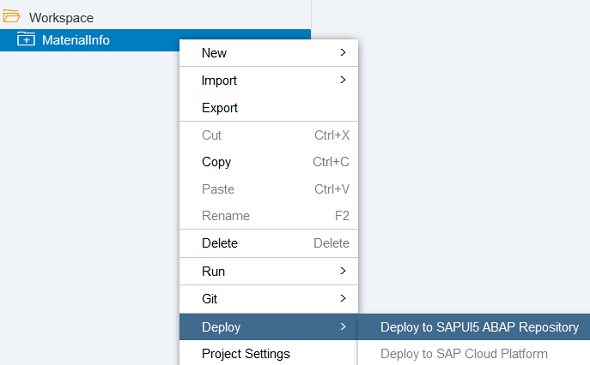This screenshot has height=365, width=590.
Task: Click the MaterialInfo project folder icon
Action: tap(26, 40)
